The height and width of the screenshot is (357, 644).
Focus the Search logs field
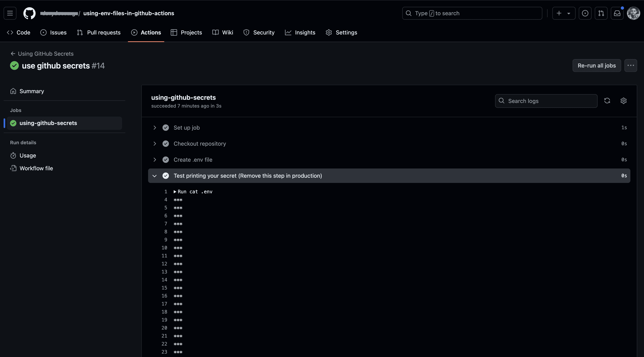click(x=546, y=101)
